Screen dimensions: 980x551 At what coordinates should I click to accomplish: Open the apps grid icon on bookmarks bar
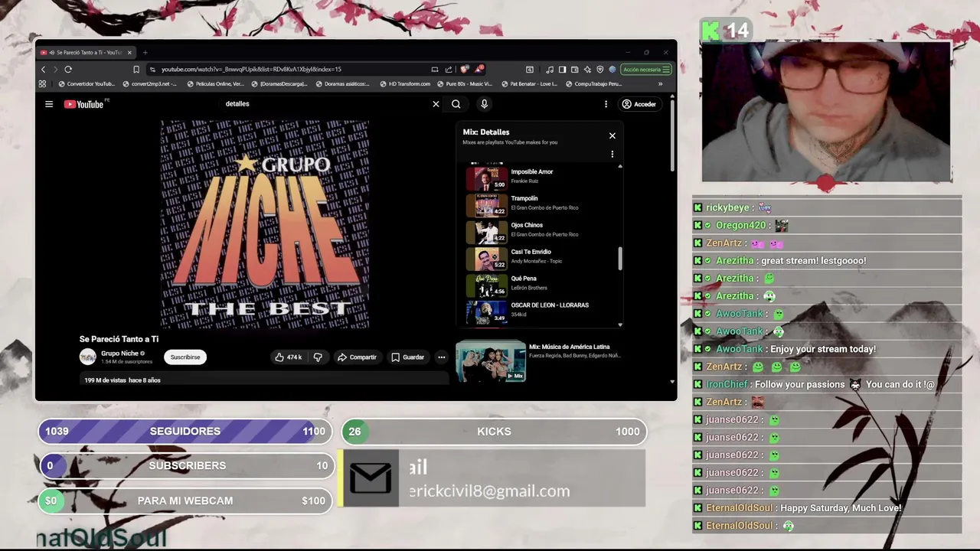coord(43,84)
